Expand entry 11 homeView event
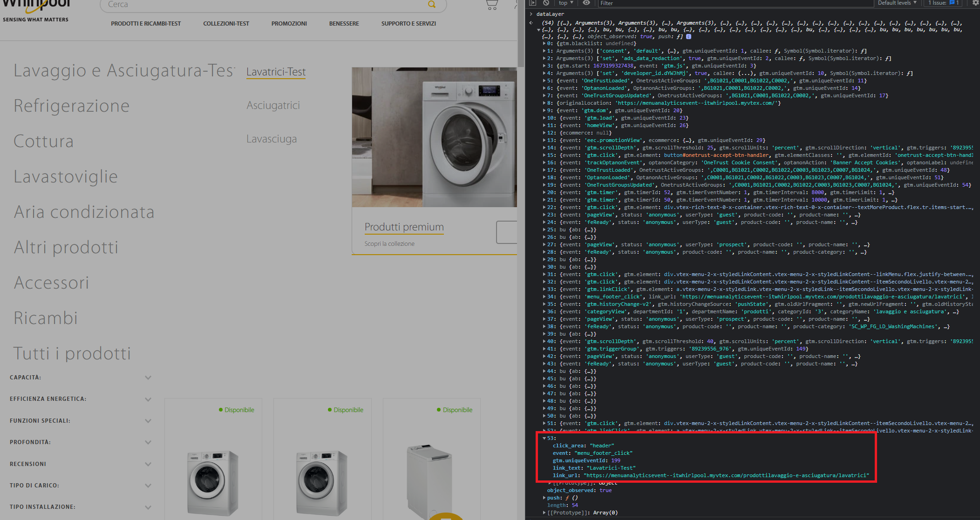The width and height of the screenshot is (980, 520). tap(544, 126)
